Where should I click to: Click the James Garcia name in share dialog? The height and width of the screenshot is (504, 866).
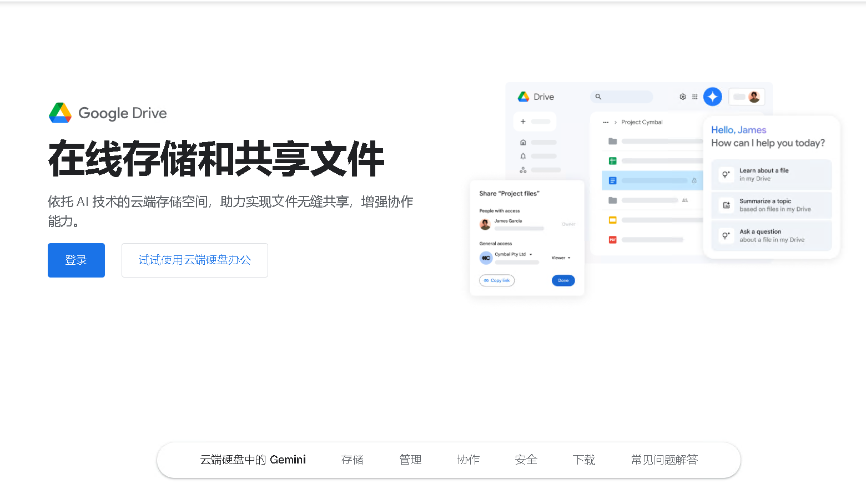pos(508,221)
